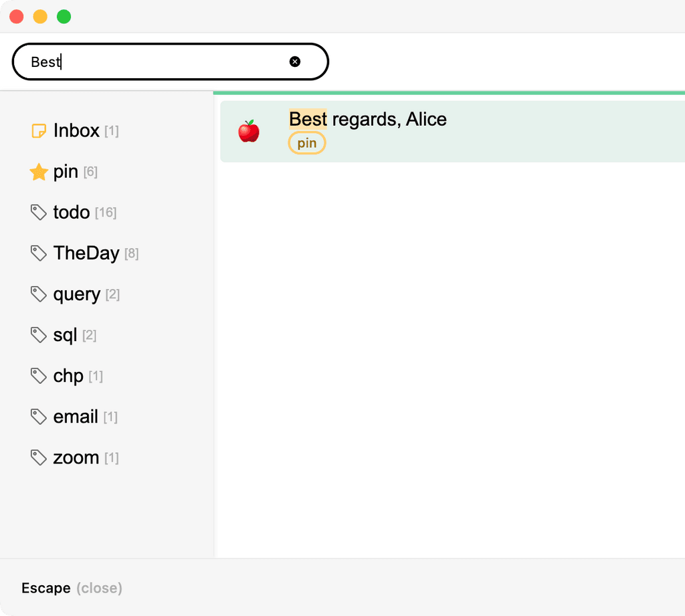Click the pin tag badge on result
The image size is (685, 616).
coord(306,143)
